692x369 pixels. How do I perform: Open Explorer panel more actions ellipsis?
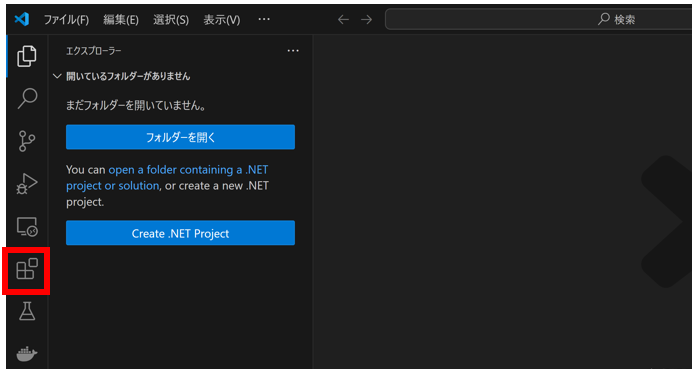[x=293, y=51]
